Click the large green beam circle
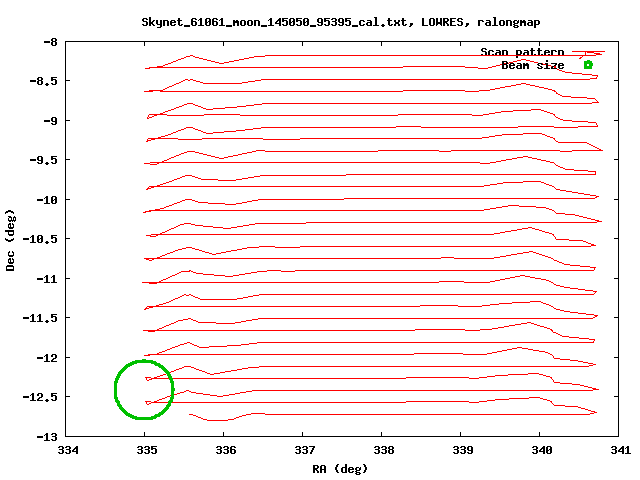640x480 pixels. point(144,389)
